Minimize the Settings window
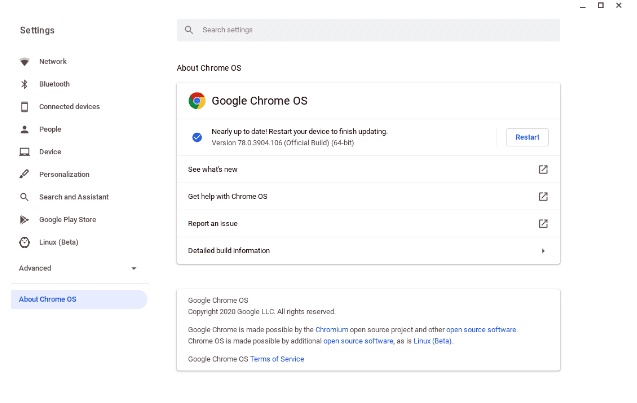Image resolution: width=637 pixels, height=403 pixels. [x=583, y=6]
